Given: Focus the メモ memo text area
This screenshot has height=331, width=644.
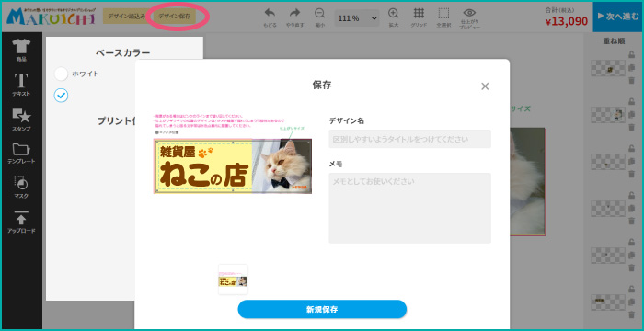Looking at the screenshot, I should [409, 208].
